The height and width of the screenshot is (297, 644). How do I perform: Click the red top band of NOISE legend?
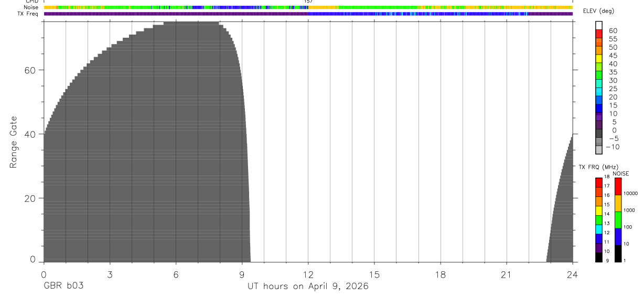pyautogui.click(x=618, y=186)
